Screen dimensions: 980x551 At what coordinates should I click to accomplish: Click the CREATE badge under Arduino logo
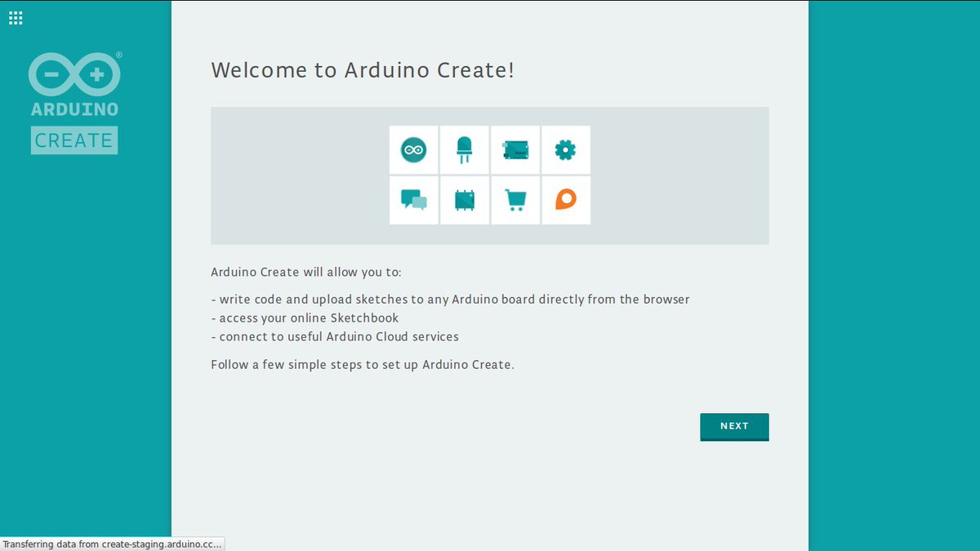click(74, 140)
